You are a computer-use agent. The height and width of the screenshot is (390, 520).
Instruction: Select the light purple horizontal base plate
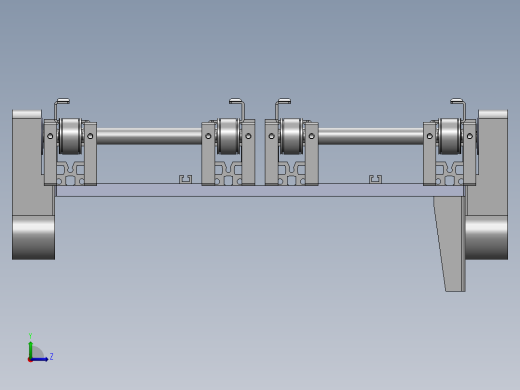(x=260, y=190)
